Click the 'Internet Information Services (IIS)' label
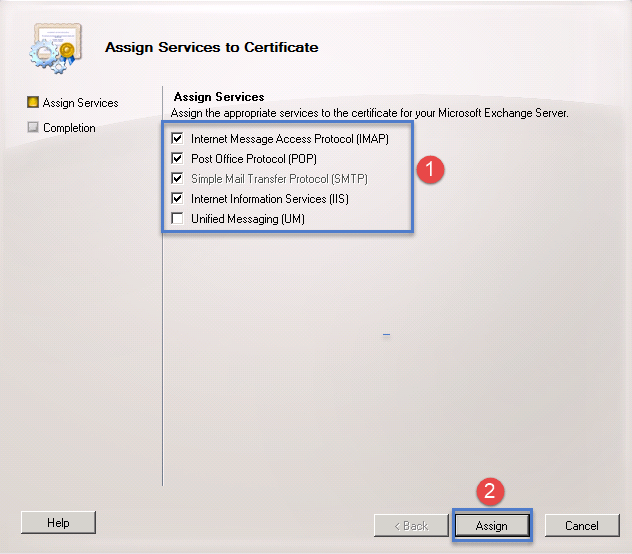Image resolution: width=632 pixels, height=554 pixels. [x=270, y=199]
